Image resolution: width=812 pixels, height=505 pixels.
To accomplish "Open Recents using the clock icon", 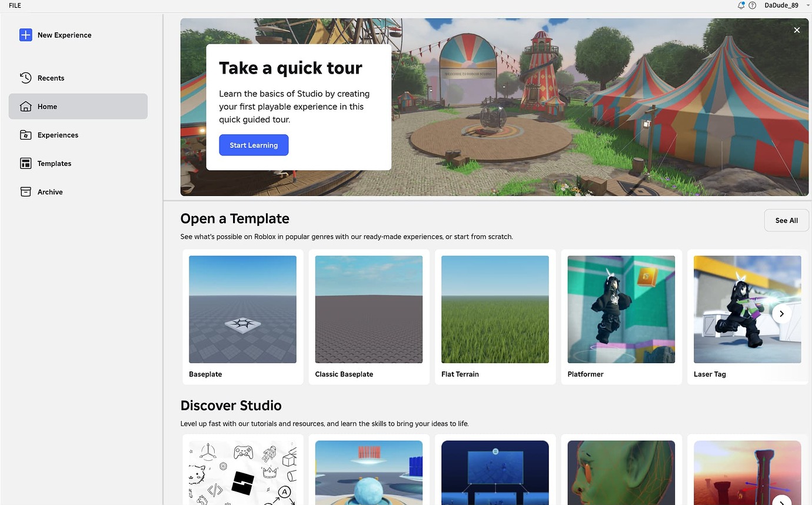I will 26,77.
